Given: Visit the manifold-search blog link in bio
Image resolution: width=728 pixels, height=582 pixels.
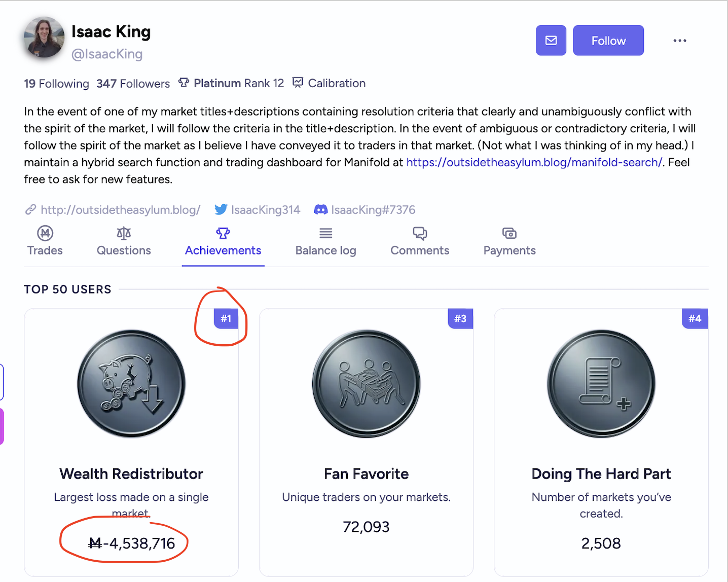Looking at the screenshot, I should click(x=534, y=162).
